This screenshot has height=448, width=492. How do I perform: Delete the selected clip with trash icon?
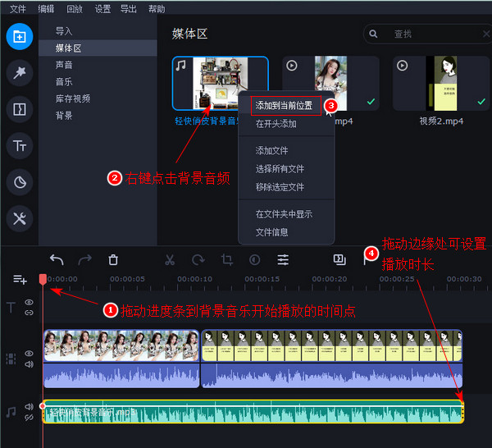click(x=113, y=260)
